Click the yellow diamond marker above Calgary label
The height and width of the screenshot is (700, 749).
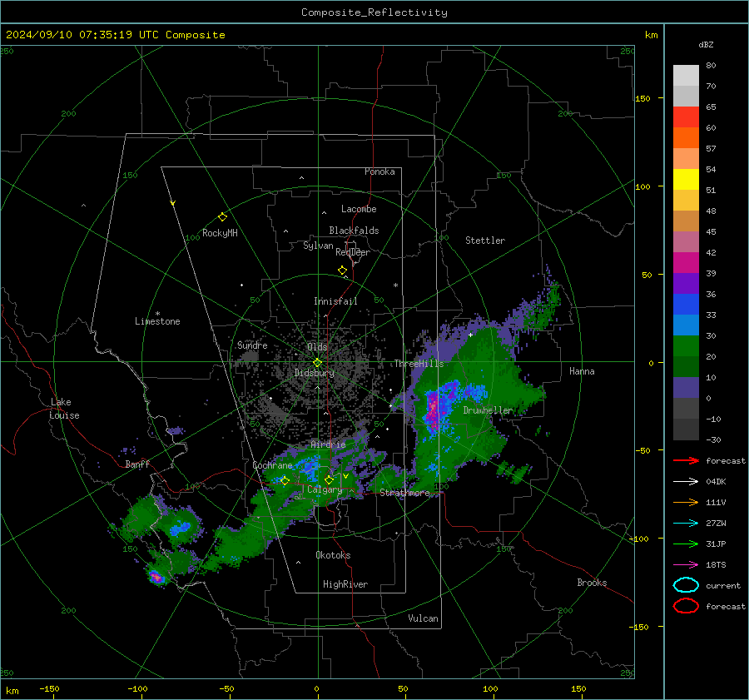[329, 479]
